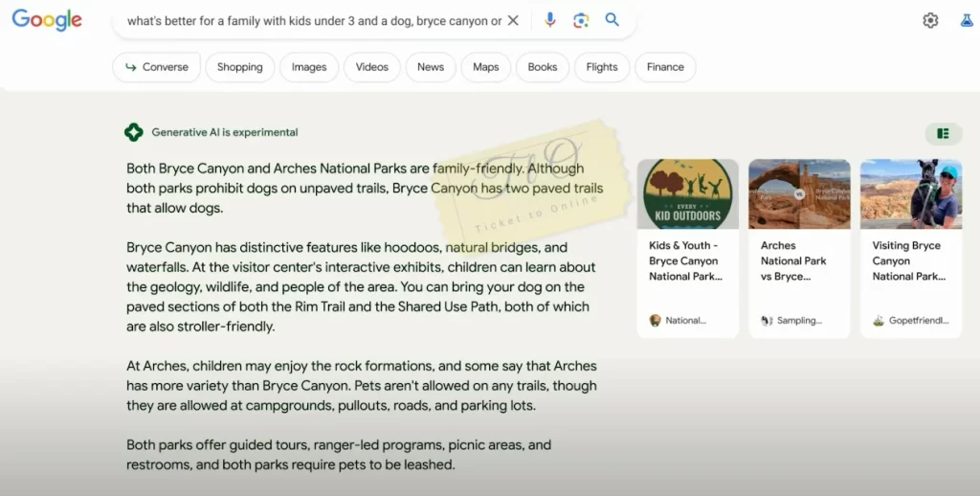This screenshot has width=980, height=496.
Task: Click the paragraph starting 'Both parks offer guided tours'
Action: pyautogui.click(x=339, y=455)
